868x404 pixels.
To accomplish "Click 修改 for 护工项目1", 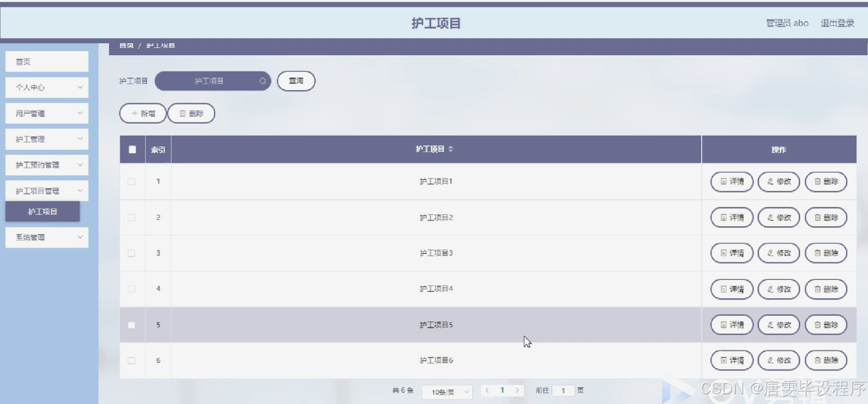I will 779,181.
